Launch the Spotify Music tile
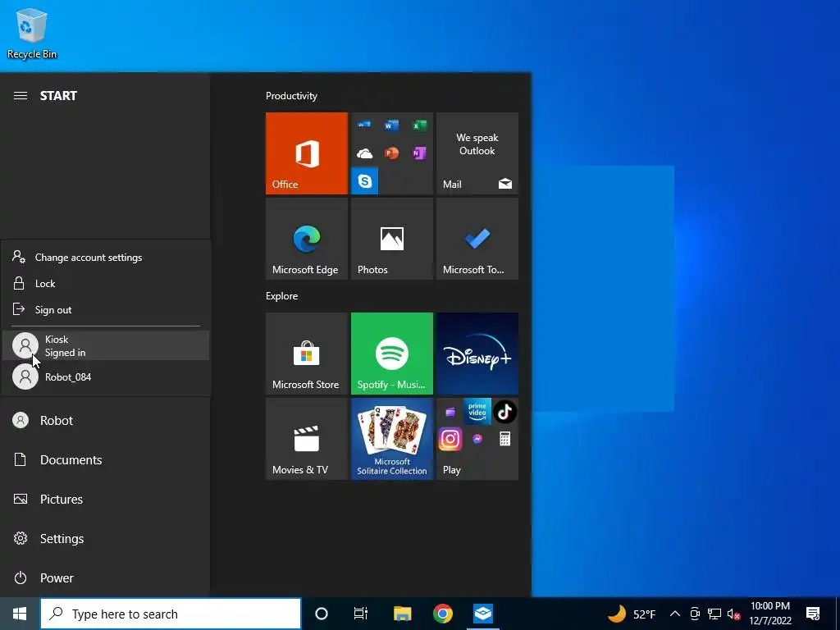The image size is (840, 630). click(x=391, y=354)
